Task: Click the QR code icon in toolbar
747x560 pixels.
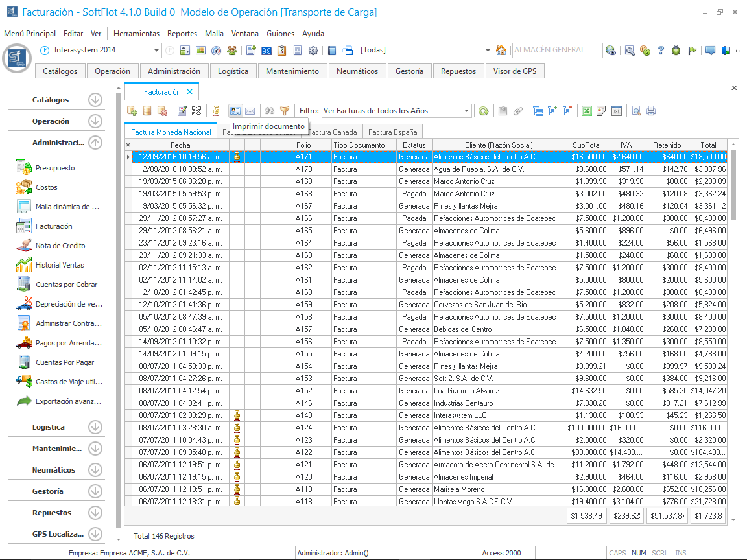Action: click(196, 111)
